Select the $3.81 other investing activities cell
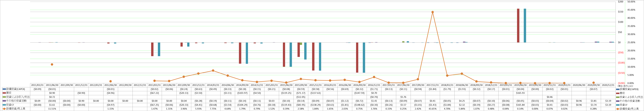 [x=593, y=101]
